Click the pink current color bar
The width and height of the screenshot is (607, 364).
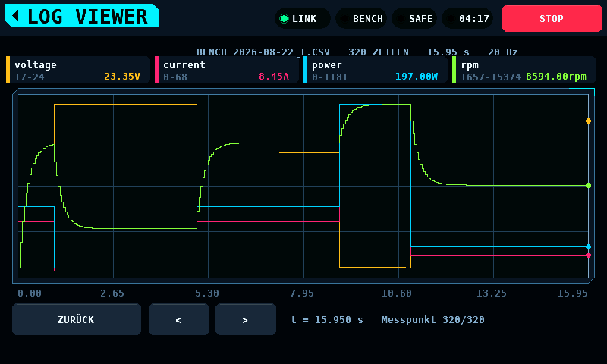point(156,70)
